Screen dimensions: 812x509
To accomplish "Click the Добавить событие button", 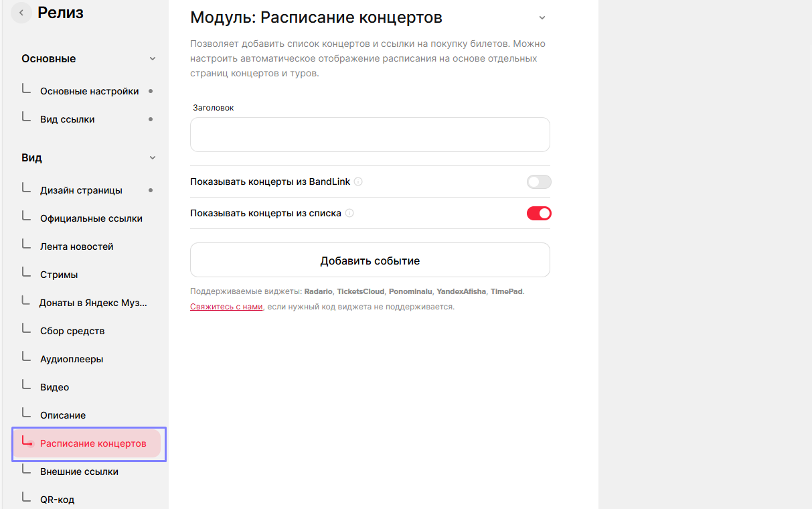I will pos(370,261).
